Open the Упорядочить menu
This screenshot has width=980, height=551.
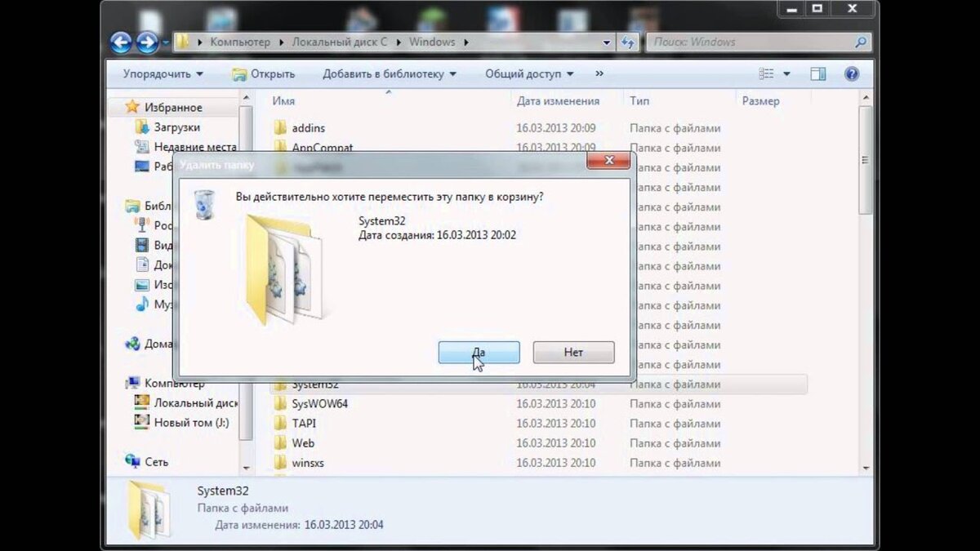click(163, 73)
